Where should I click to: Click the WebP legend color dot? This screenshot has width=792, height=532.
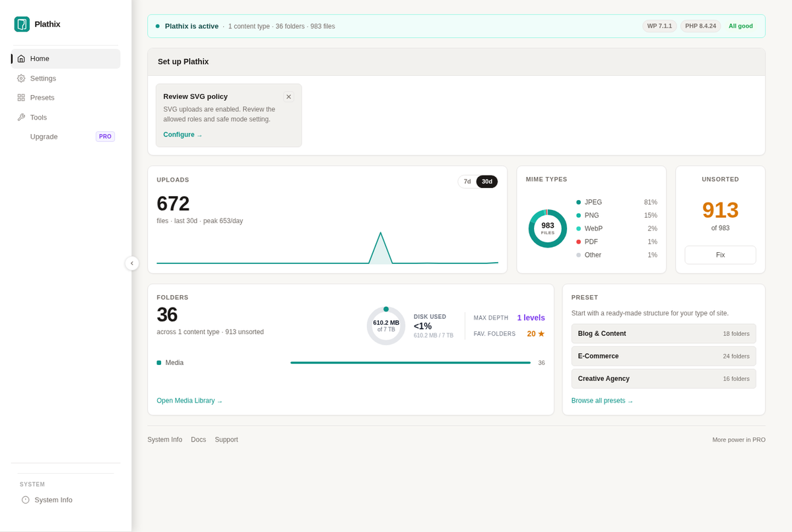[579, 228]
